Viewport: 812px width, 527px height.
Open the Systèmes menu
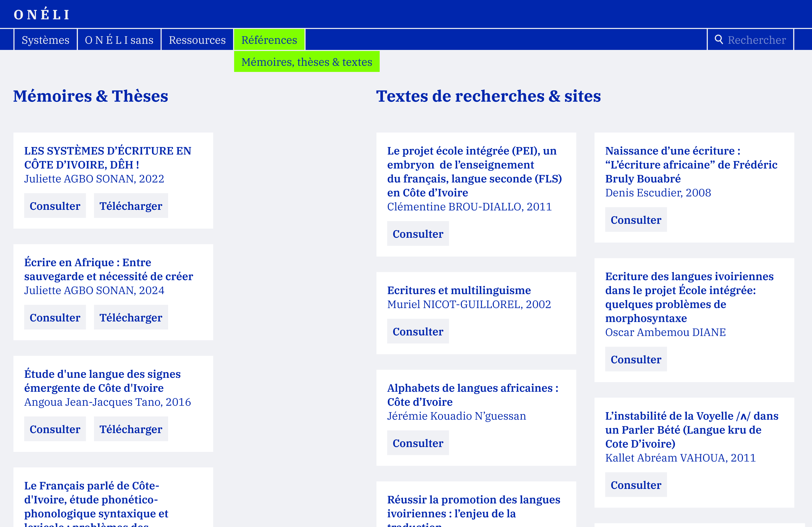[x=45, y=40]
